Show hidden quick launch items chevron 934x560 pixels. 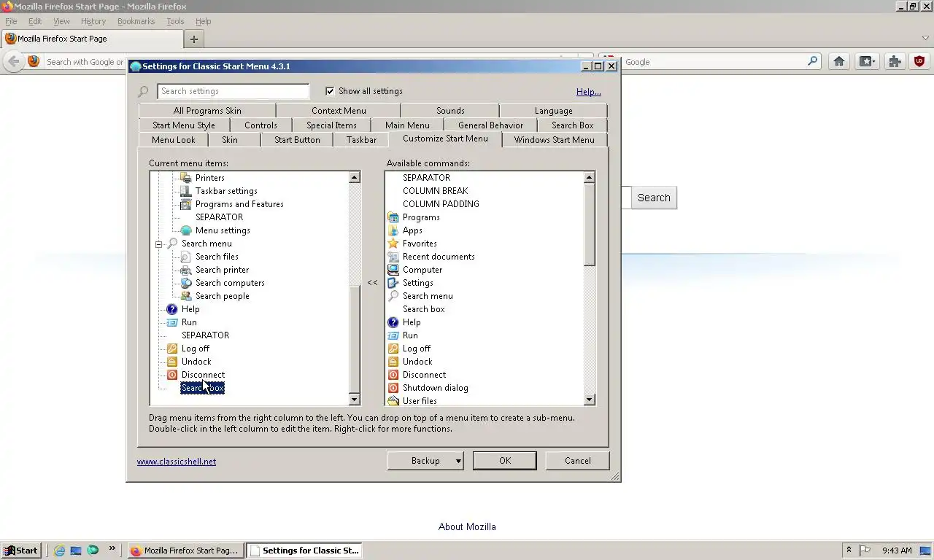pyautogui.click(x=112, y=549)
